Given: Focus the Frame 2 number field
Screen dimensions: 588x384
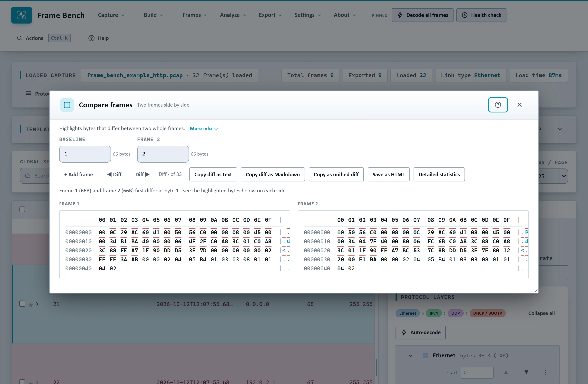Looking at the screenshot, I should (x=163, y=154).
